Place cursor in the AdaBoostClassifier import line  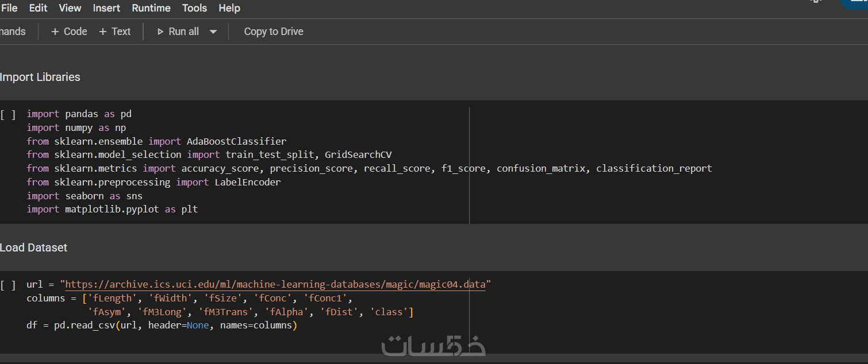click(x=156, y=141)
